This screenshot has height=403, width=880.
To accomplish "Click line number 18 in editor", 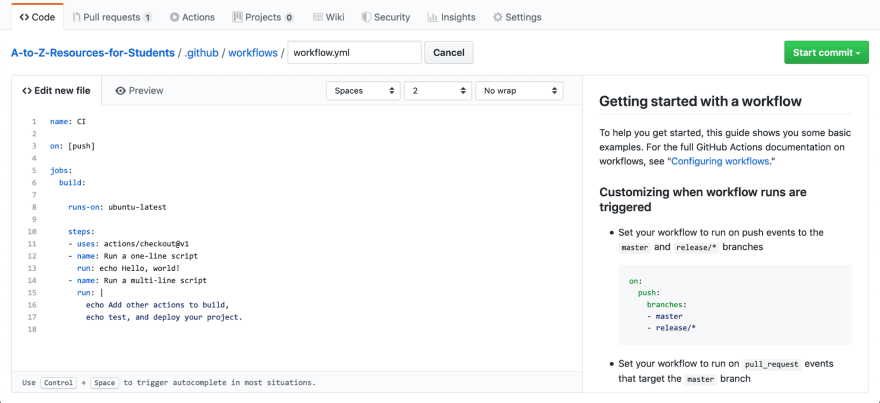I will pyautogui.click(x=31, y=329).
